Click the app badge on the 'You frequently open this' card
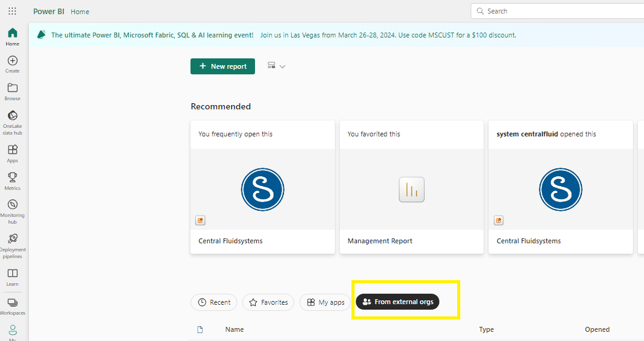 [x=200, y=220]
